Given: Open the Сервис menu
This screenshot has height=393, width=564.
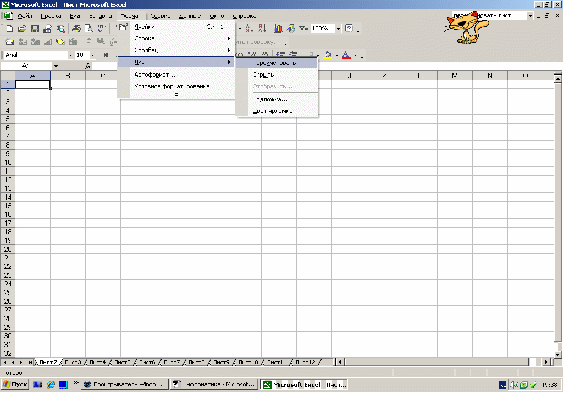Looking at the screenshot, I should [x=160, y=16].
